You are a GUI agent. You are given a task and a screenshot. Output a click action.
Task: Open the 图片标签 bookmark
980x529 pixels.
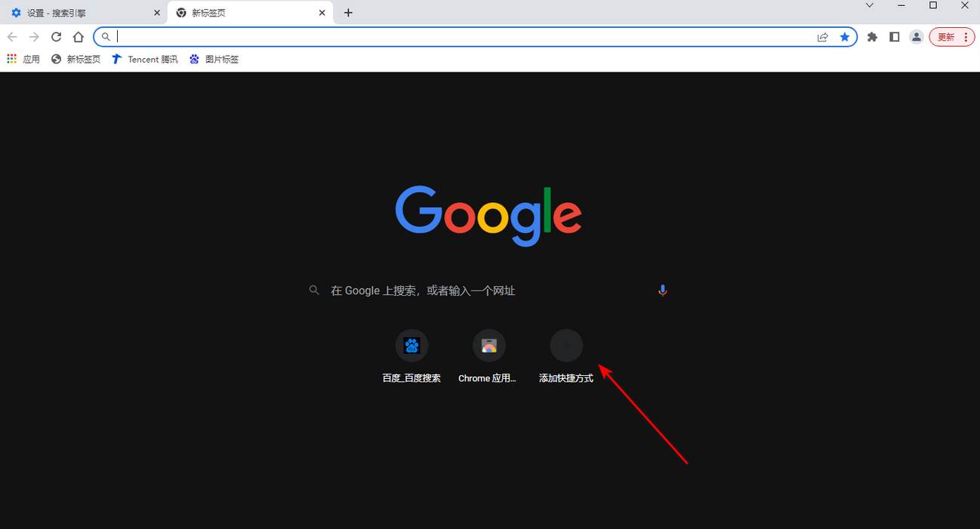click(214, 59)
